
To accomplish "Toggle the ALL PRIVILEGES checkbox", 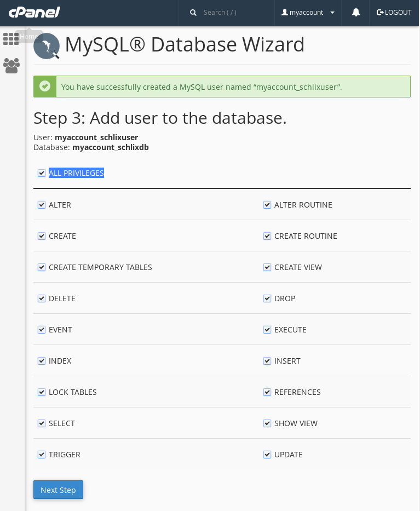I will click(42, 173).
